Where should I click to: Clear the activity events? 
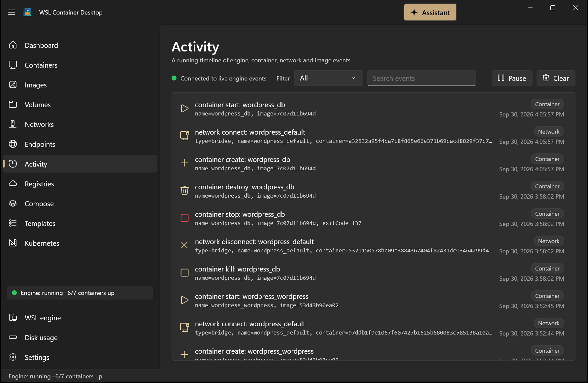click(x=556, y=78)
